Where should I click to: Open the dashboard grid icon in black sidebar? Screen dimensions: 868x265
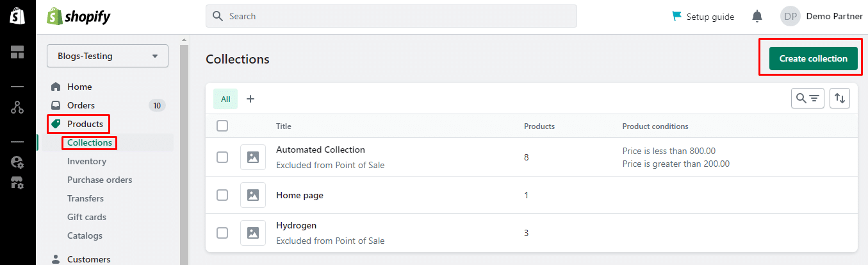click(x=17, y=53)
